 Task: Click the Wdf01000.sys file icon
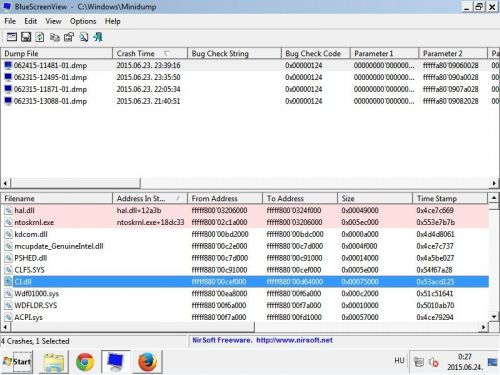8,294
